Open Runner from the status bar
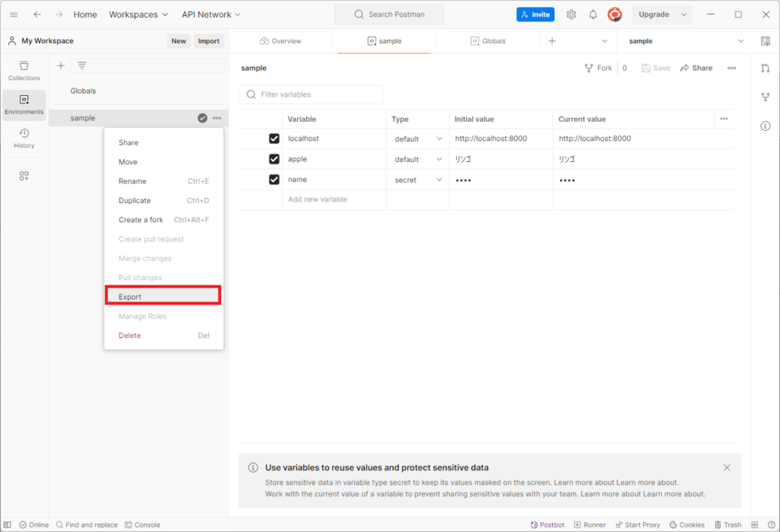780x532 pixels. coord(590,524)
